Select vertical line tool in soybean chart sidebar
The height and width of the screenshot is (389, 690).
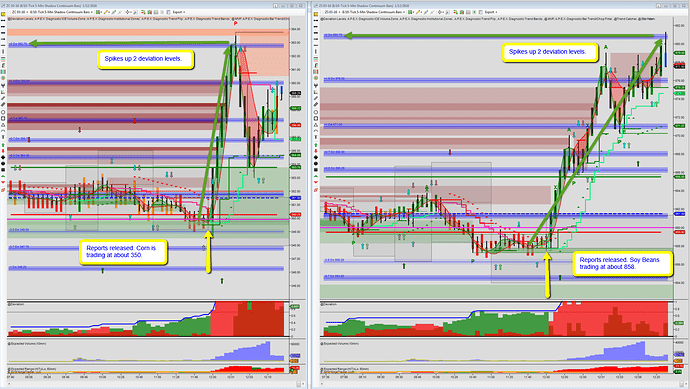316,51
